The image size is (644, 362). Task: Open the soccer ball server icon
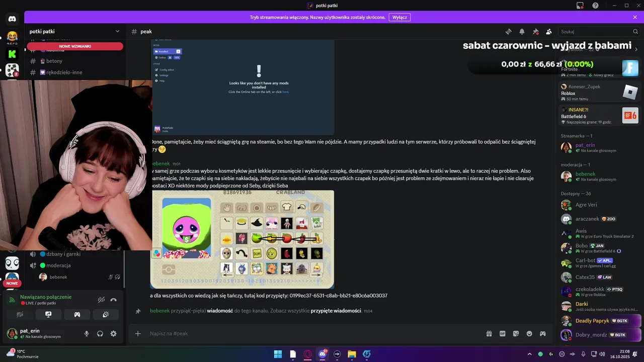tap(12, 70)
